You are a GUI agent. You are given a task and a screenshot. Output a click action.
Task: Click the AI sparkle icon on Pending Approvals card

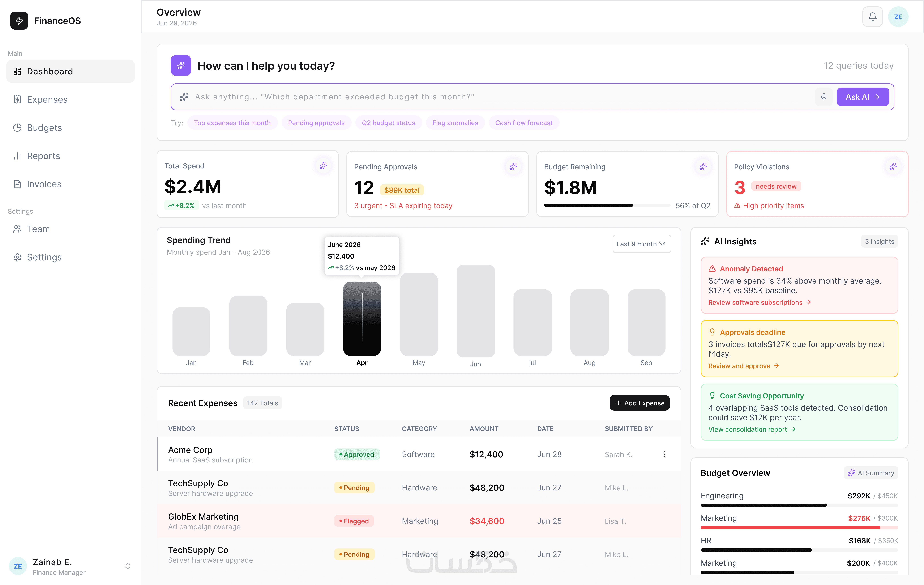pyautogui.click(x=513, y=166)
